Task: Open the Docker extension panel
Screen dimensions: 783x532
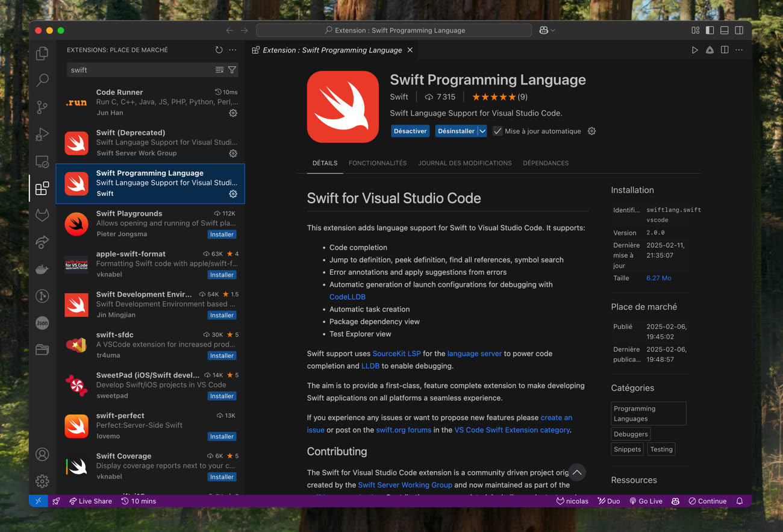Action: 42,269
